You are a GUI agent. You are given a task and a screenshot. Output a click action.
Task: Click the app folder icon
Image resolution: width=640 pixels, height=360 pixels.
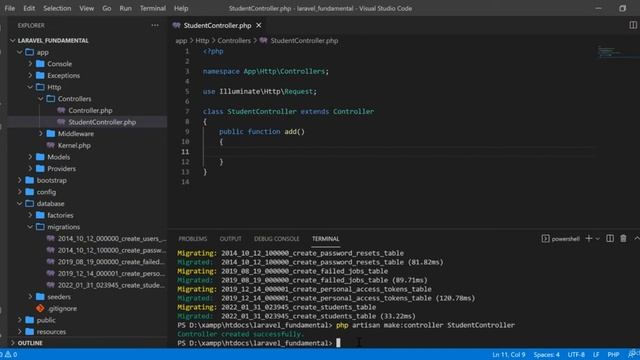coord(30,52)
